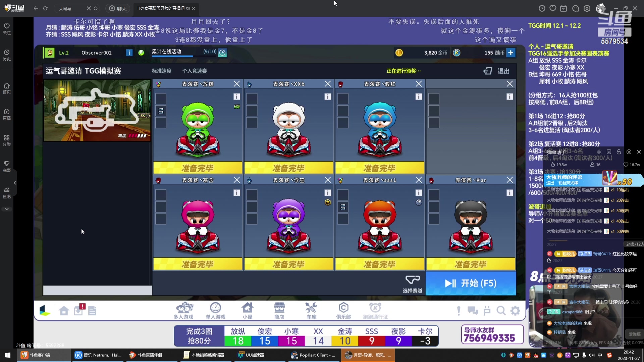The image size is (644, 362).
Task: Click the 开始 (F5) start button
Action: [x=471, y=283]
